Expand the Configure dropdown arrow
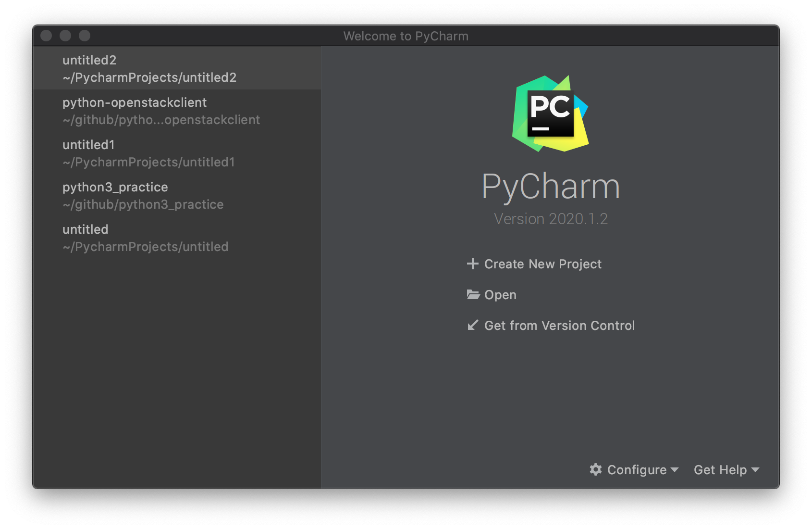Screen dimensions: 812x529 [x=674, y=470]
